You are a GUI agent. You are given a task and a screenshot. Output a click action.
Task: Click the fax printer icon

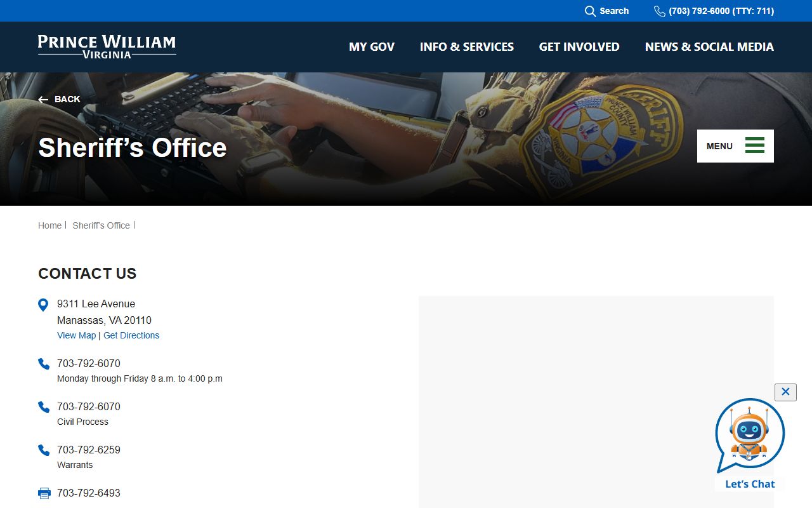click(x=44, y=493)
